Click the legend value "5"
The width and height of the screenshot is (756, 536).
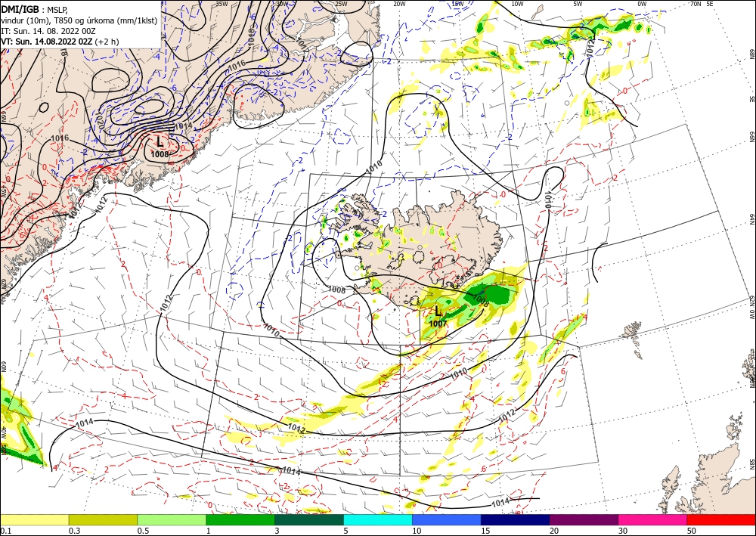pyautogui.click(x=346, y=531)
